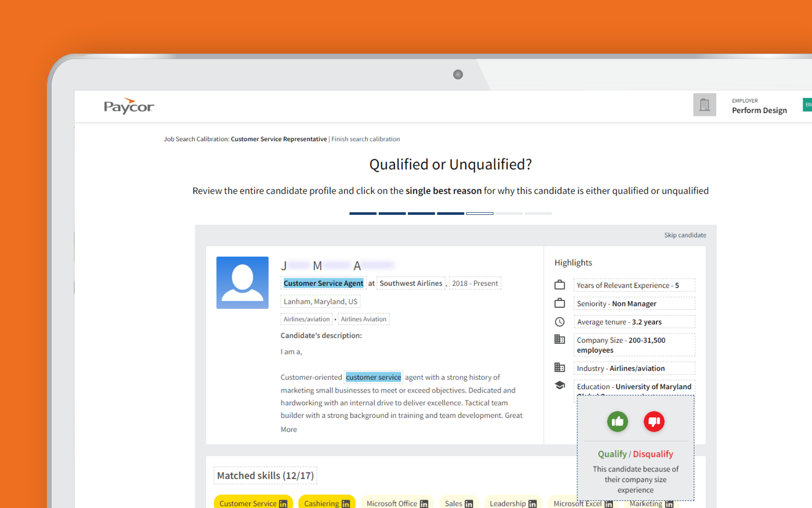This screenshot has width=812, height=508.
Task: Click LinkedIn icon on Leadership tag
Action: (x=533, y=504)
